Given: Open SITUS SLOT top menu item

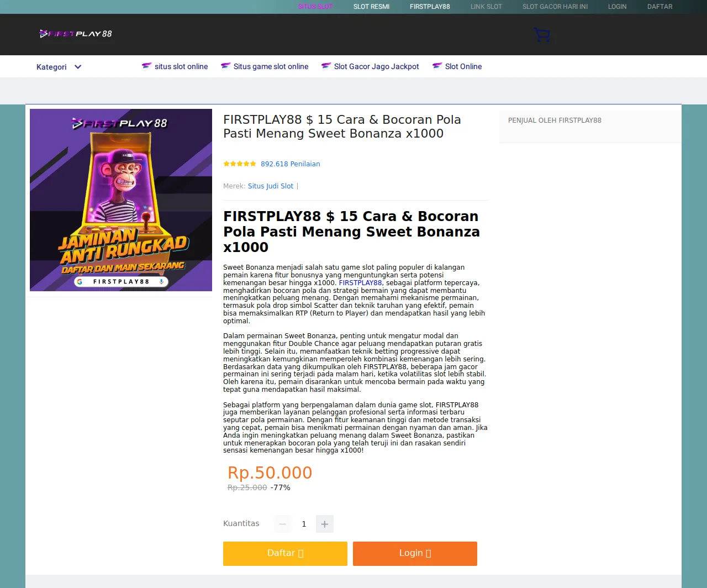Looking at the screenshot, I should tap(315, 7).
